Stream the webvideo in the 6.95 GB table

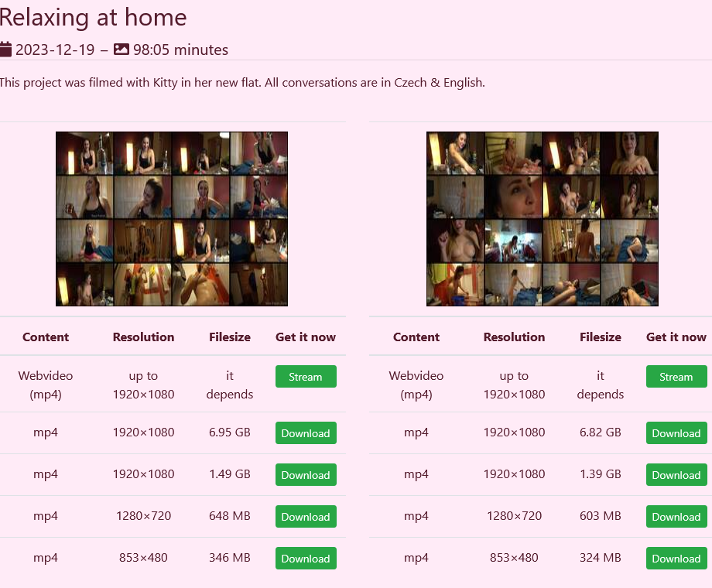coord(306,377)
